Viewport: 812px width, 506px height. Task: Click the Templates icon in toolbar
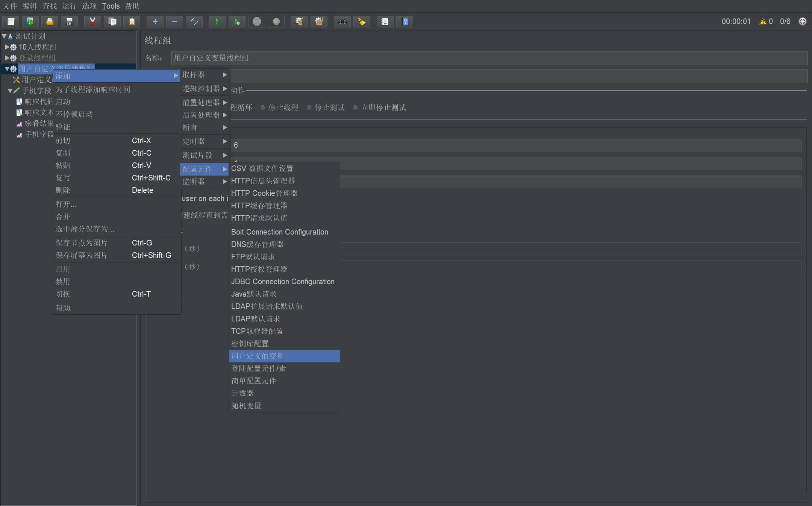[30, 21]
